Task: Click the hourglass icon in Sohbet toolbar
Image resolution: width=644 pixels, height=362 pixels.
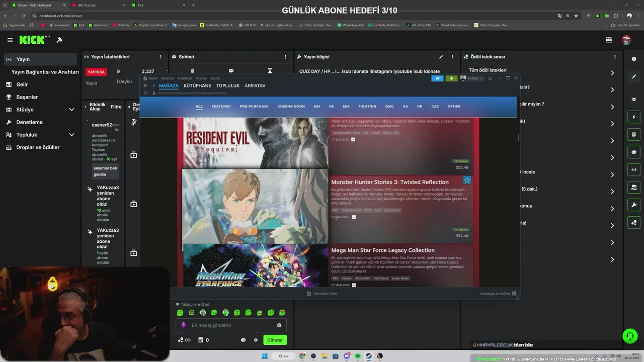Action: [x=270, y=71]
